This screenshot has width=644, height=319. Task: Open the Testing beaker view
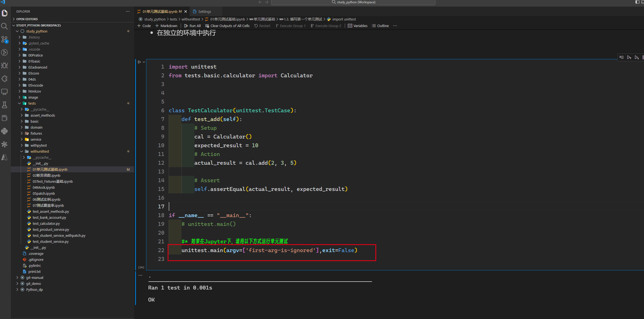4,105
